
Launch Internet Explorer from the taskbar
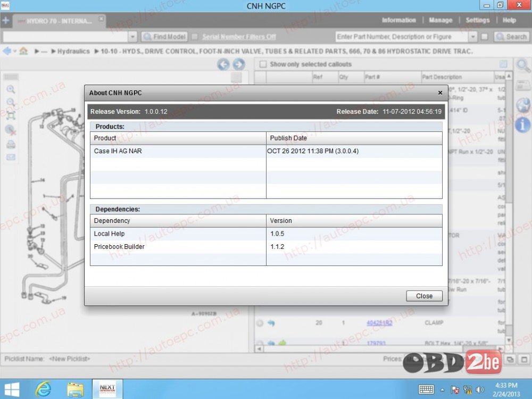click(44, 389)
